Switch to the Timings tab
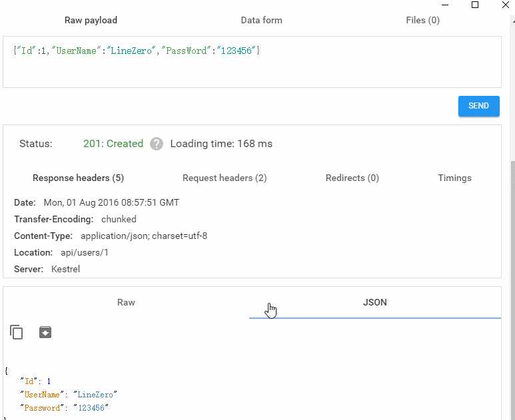 tap(454, 178)
